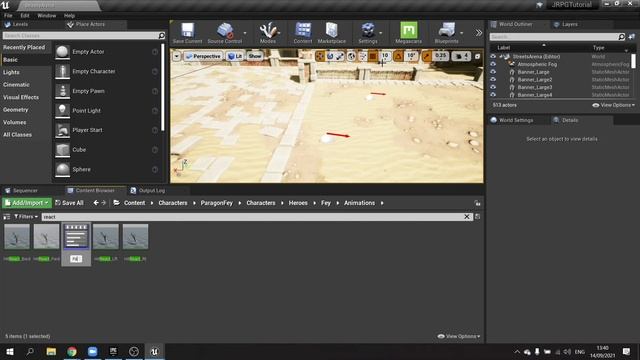Select Empty Character in the actor list
The width and height of the screenshot is (640, 360).
click(107, 71)
